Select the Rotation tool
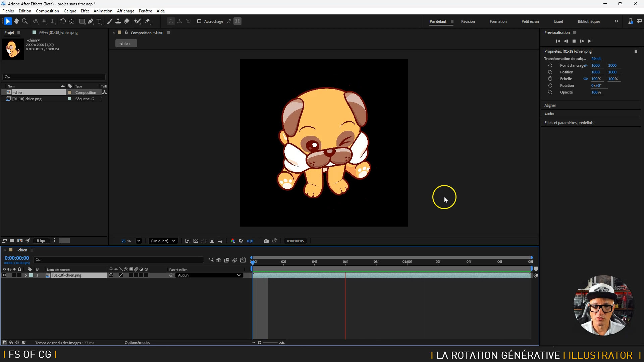 [x=63, y=21]
